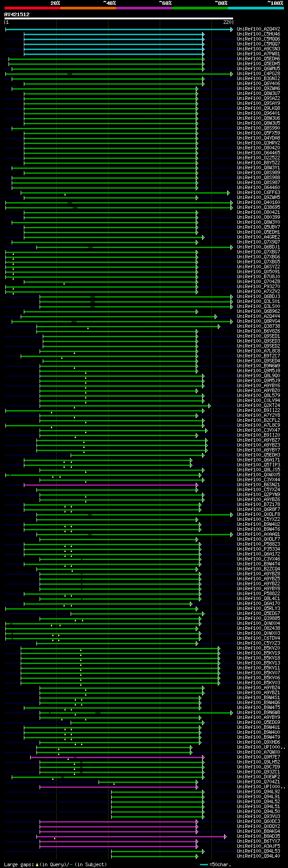
Task: Click the white query ruler bar under AV421512
Action: coord(119,18)
